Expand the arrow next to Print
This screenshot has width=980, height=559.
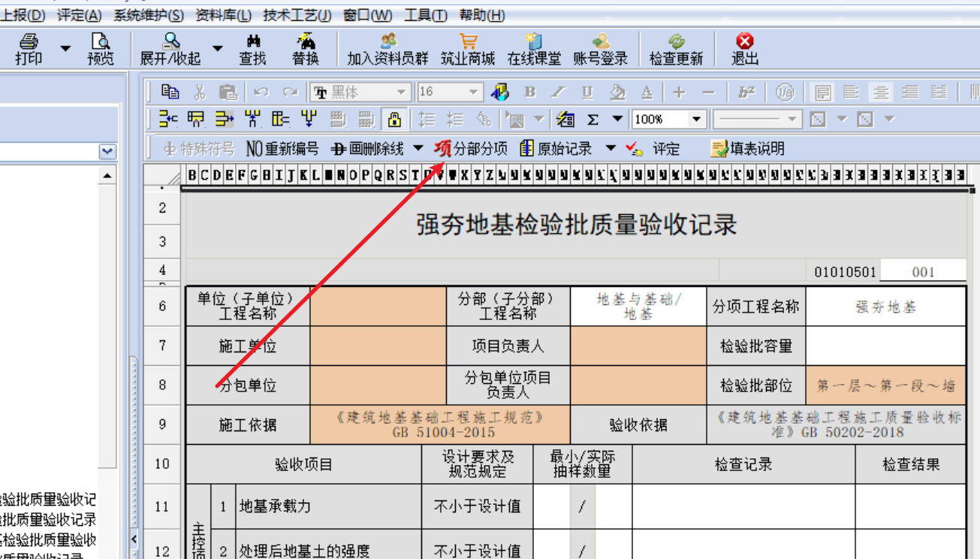(x=65, y=49)
